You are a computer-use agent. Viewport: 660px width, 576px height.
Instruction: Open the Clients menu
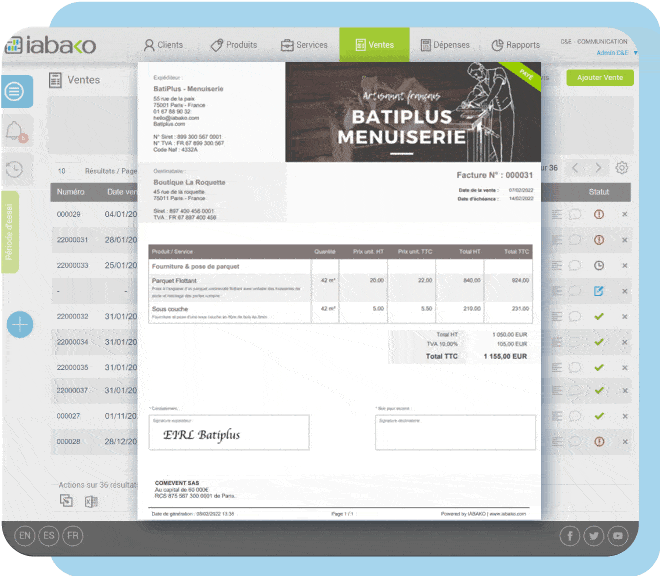point(163,45)
